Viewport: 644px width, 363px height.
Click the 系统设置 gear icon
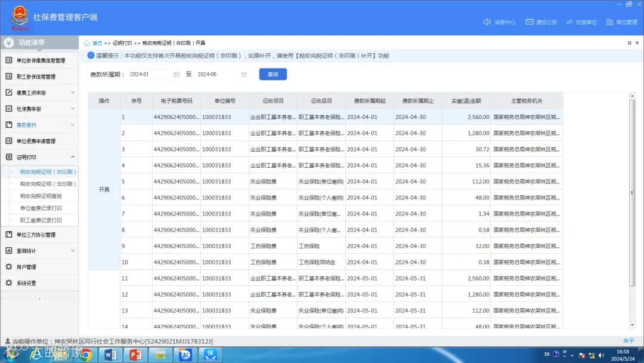point(8,282)
